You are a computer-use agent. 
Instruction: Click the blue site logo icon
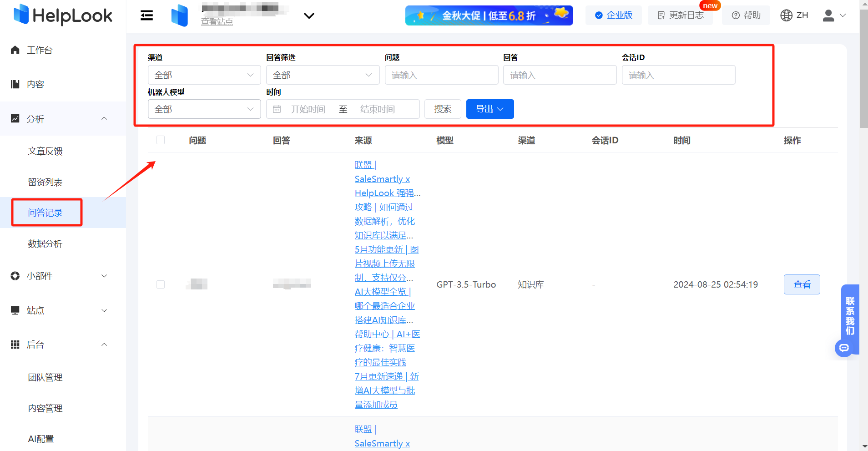180,15
